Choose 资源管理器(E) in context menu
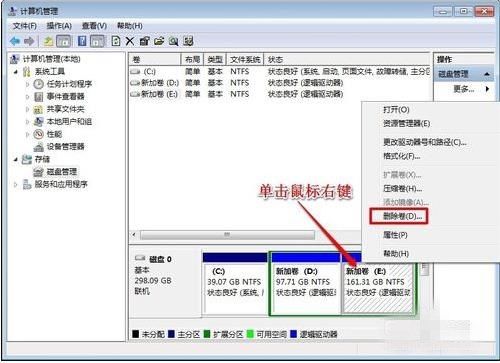500x363 pixels. [407, 124]
